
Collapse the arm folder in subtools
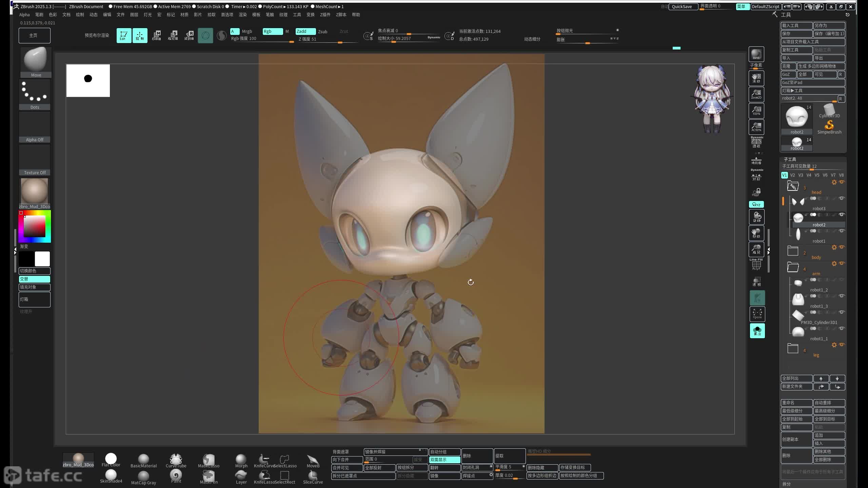click(793, 267)
